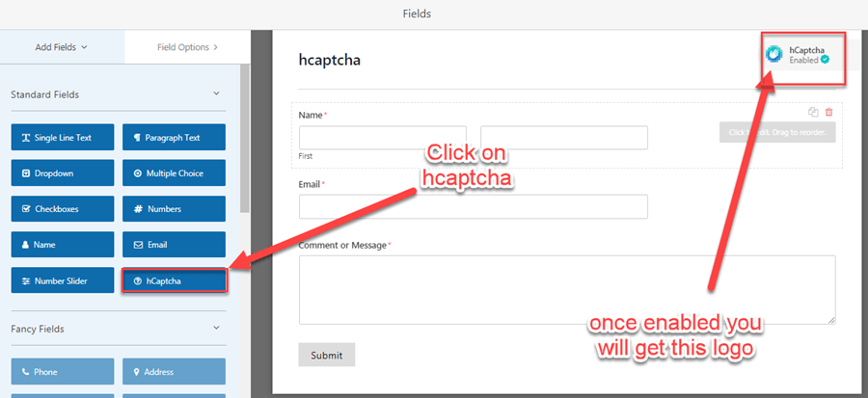Click the Fields heading at top

417,13
